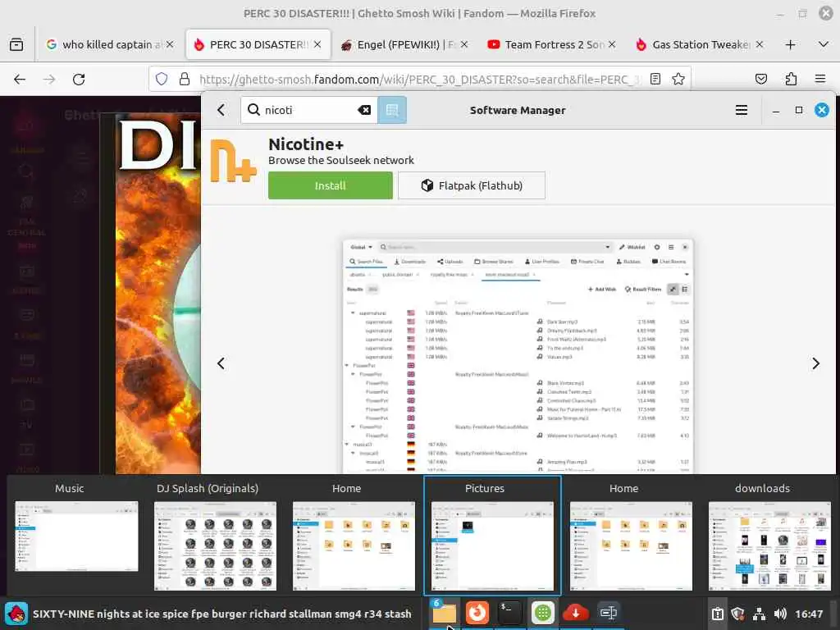Close the Team Fortress 2 tab

[612, 45]
